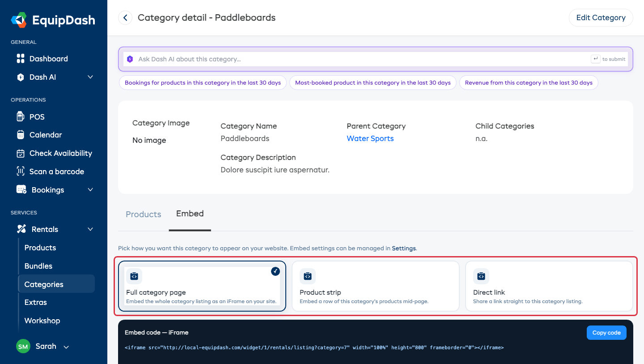
Task: Expand the Bookings menu chevron
Action: pyautogui.click(x=90, y=190)
